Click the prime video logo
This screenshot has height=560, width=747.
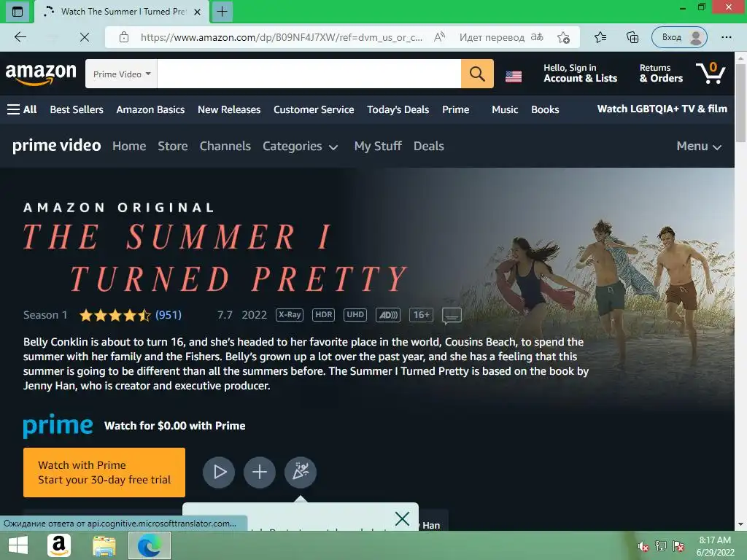[56, 146]
